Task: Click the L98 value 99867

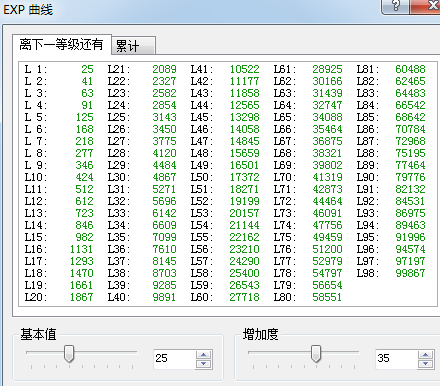Action: [x=410, y=273]
